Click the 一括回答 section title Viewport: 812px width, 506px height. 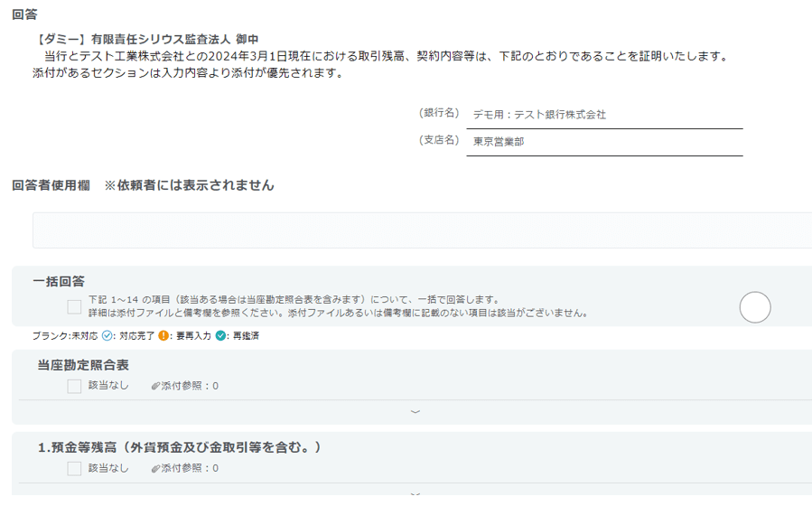59,282
